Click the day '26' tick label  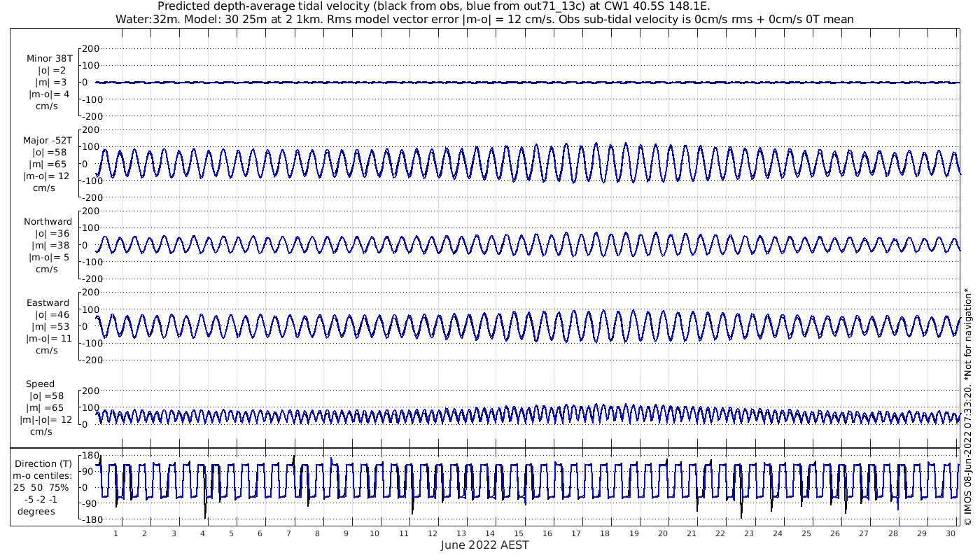click(835, 533)
